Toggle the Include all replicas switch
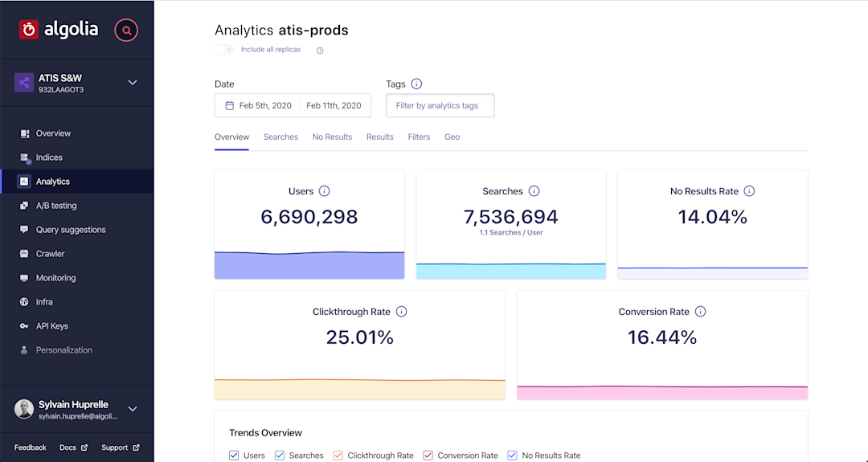868x462 pixels. click(224, 49)
